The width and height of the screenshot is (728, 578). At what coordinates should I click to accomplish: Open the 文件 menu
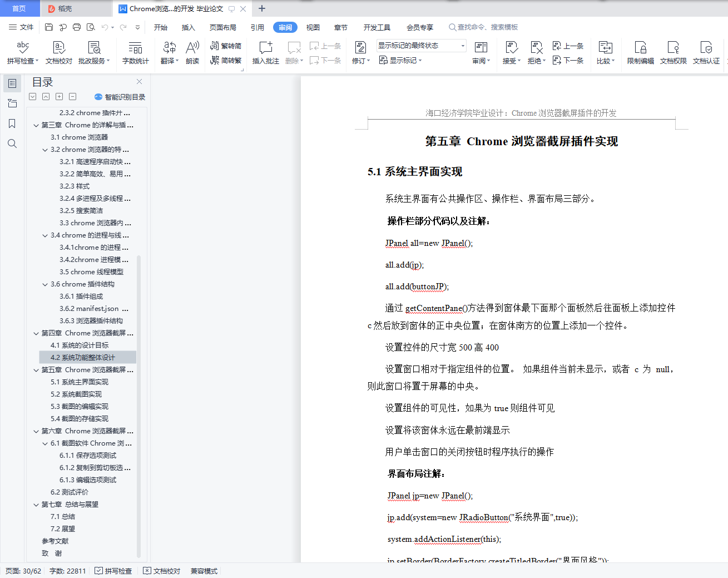tap(21, 27)
